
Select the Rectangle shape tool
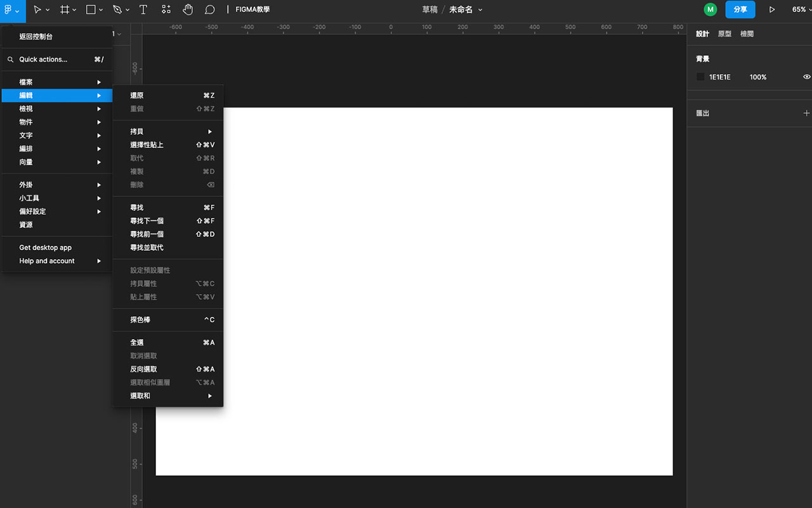(x=90, y=9)
